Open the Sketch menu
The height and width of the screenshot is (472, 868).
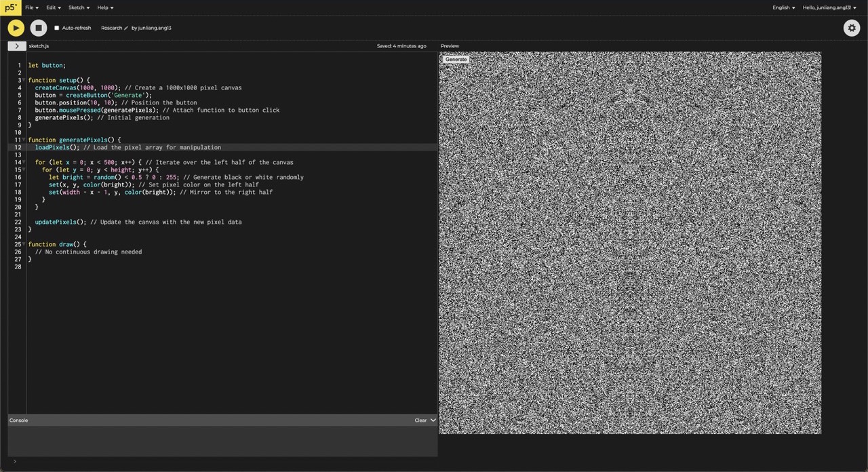(x=79, y=7)
